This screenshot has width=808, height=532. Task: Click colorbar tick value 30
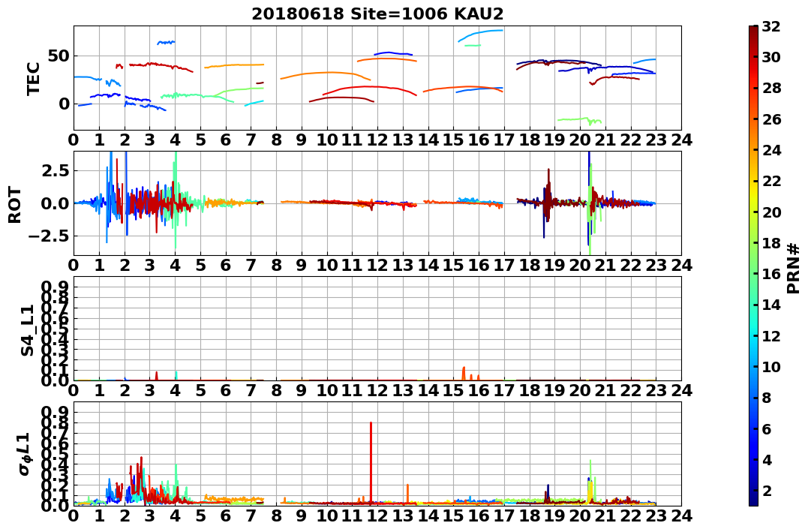[x=770, y=57]
